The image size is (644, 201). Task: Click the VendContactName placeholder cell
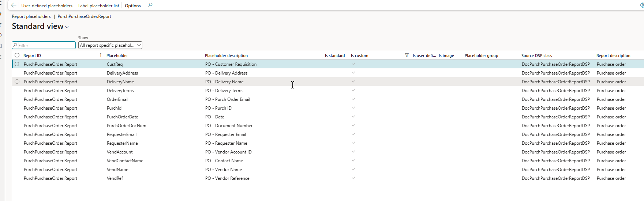125,161
